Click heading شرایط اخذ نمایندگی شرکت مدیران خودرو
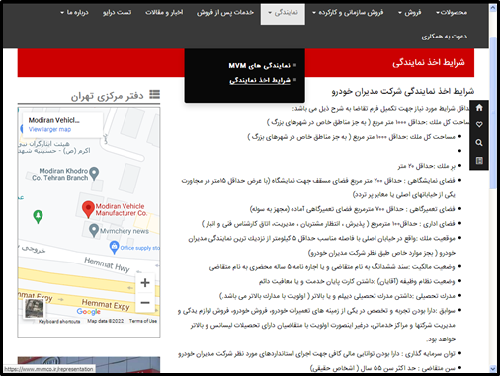The width and height of the screenshot is (500, 376). (403, 91)
